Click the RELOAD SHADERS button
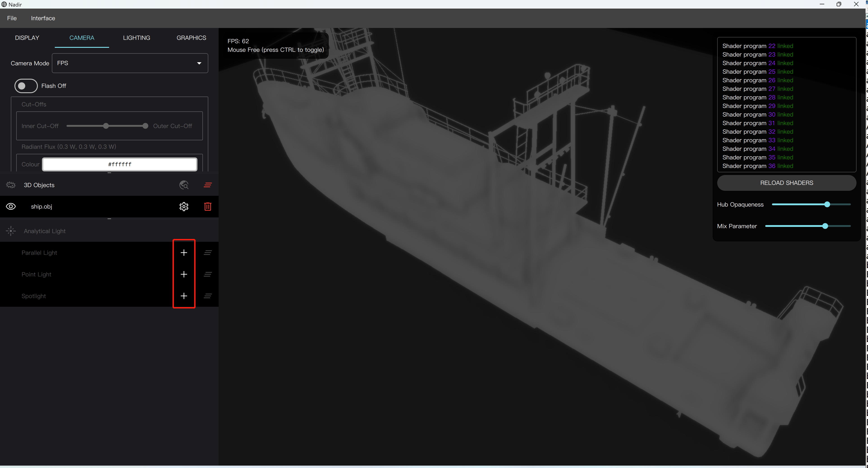 pyautogui.click(x=786, y=183)
